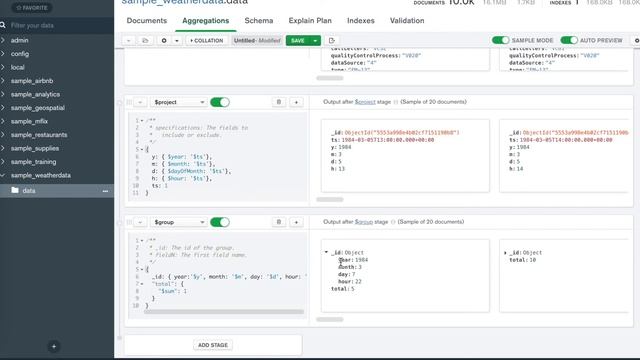The width and height of the screenshot is (640, 360).
Task: Add a stage after $group with plus icon
Action: pyautogui.click(x=296, y=222)
